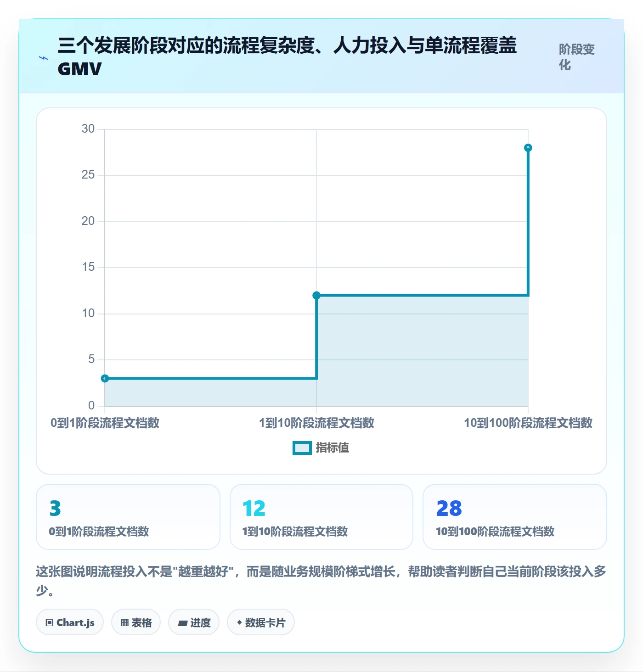Choose the 进度 tag
This screenshot has width=643, height=672.
(194, 622)
